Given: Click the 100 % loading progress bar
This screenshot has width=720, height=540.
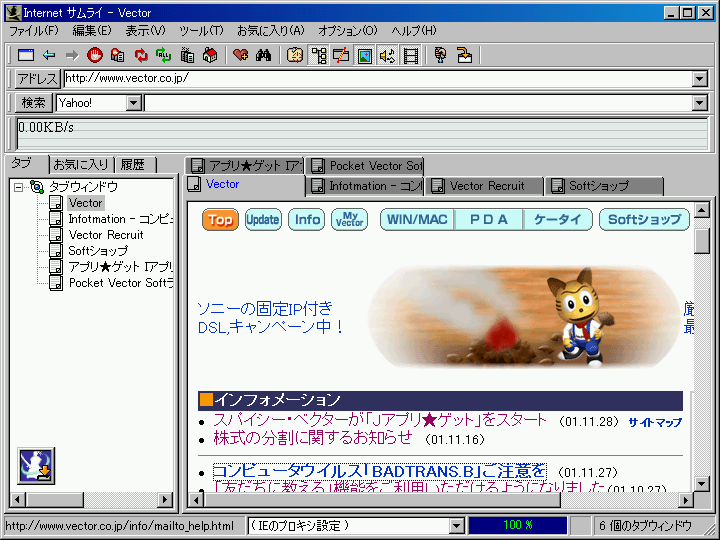Looking at the screenshot, I should 518,526.
